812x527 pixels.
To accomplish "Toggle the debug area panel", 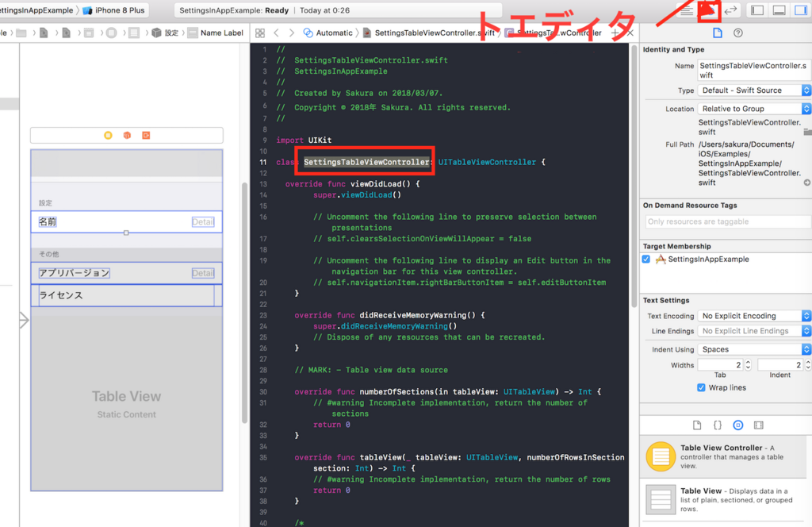I will point(779,10).
